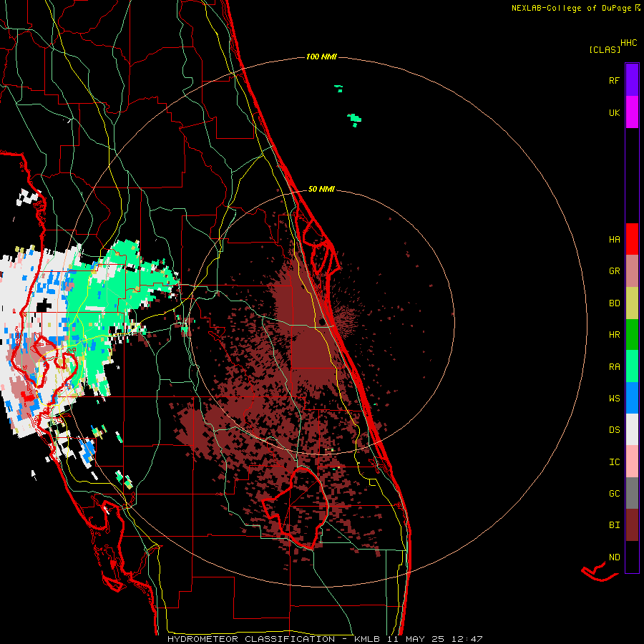644x644 pixels.
Task: Click the BD legend label
Action: (614, 303)
